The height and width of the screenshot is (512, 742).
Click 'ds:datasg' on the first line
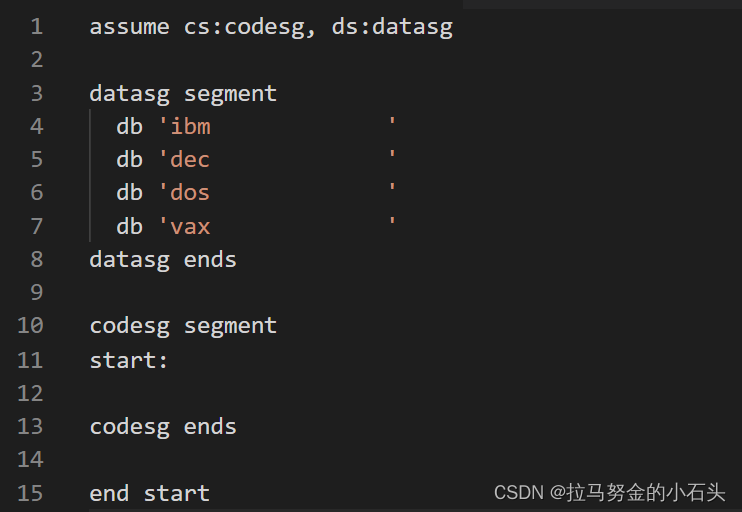coord(392,27)
